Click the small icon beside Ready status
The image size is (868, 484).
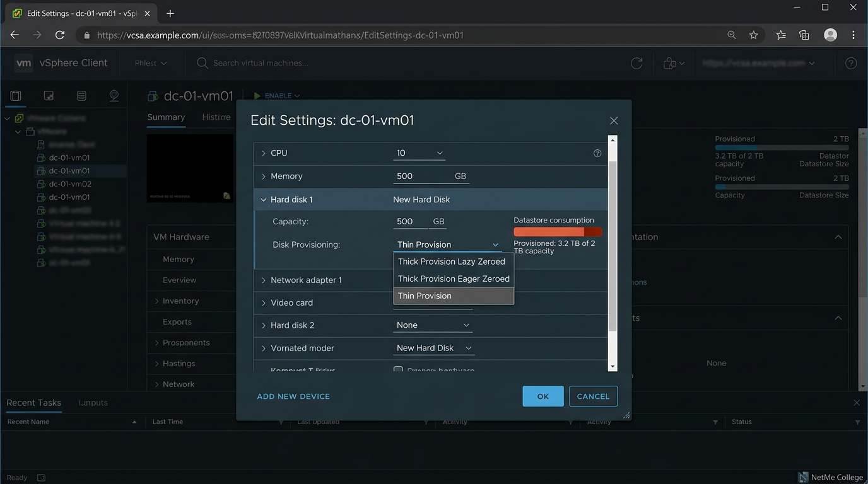[x=41, y=478]
